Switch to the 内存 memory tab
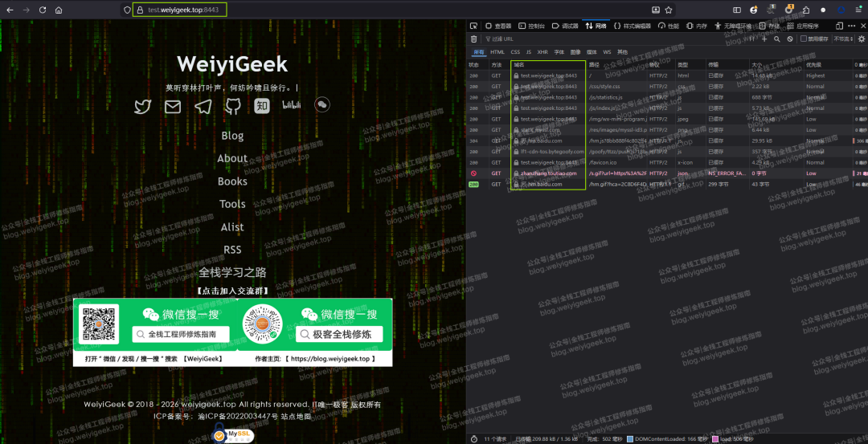Screen dimensions: 868x444 pos(697,26)
